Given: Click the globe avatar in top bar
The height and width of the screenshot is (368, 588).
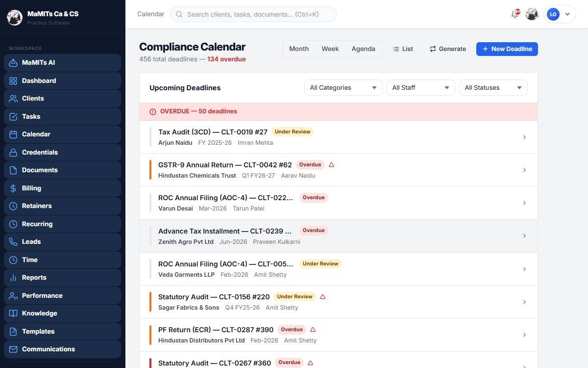Looking at the screenshot, I should [x=532, y=14].
